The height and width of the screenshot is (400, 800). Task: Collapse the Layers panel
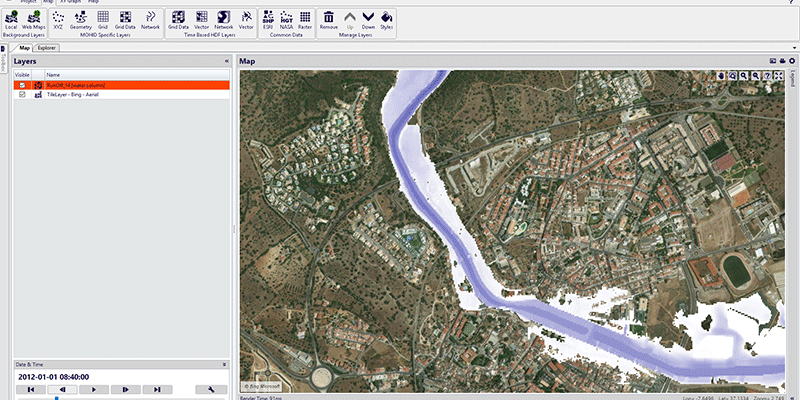point(226,61)
